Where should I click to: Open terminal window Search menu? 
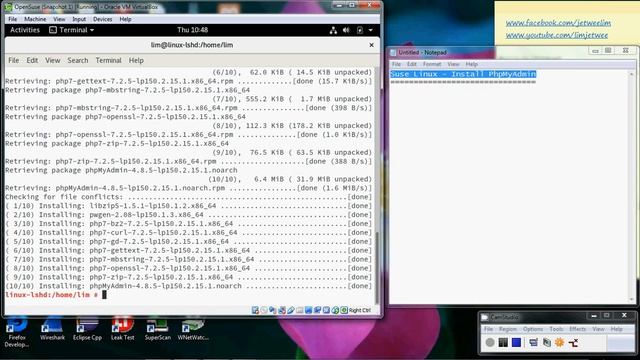pyautogui.click(x=78, y=60)
